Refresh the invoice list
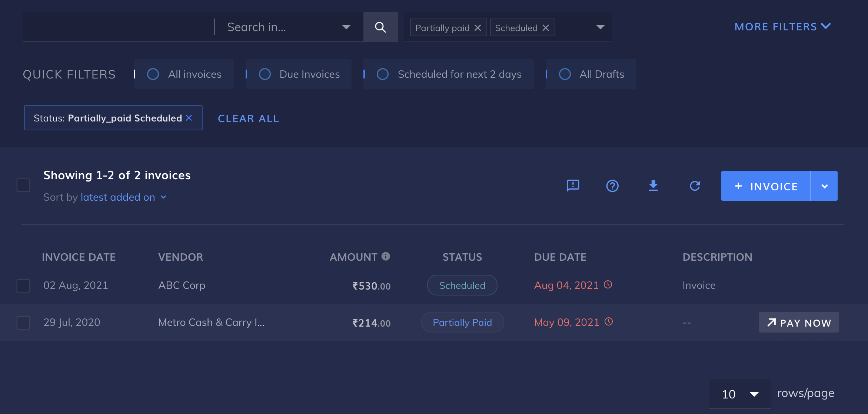 695,186
